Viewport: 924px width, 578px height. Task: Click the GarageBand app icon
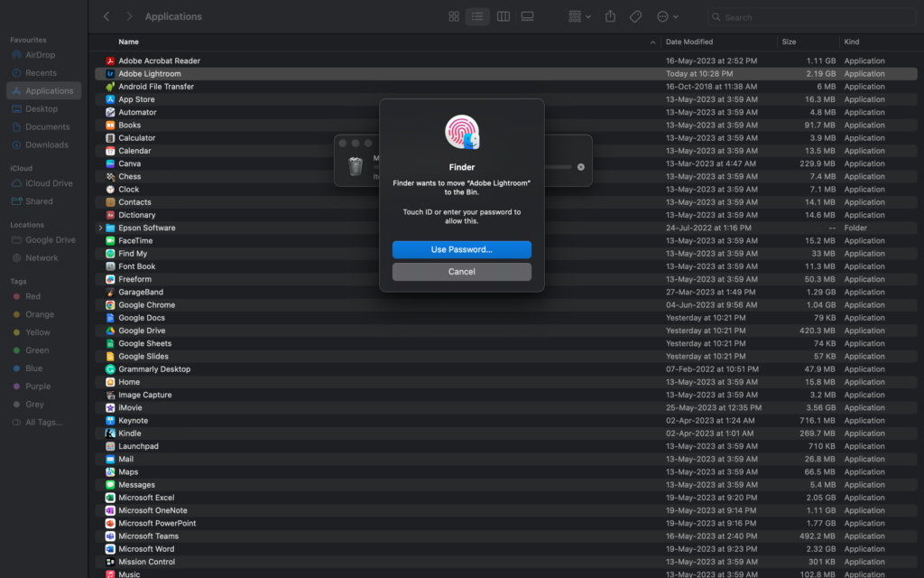point(110,292)
